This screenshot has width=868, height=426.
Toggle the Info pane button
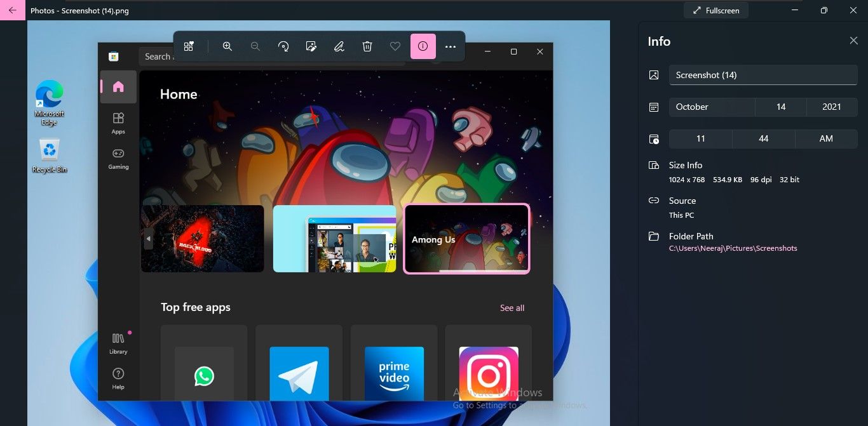click(x=423, y=46)
